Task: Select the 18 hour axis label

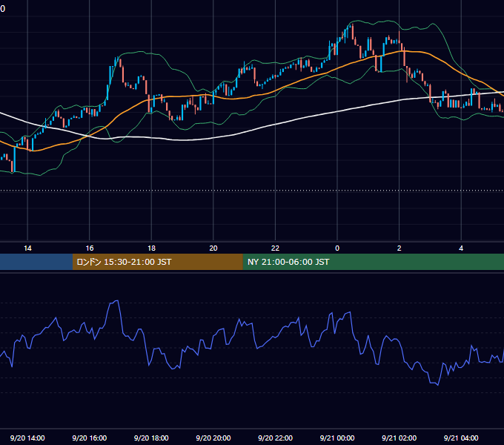Action: click(x=151, y=248)
